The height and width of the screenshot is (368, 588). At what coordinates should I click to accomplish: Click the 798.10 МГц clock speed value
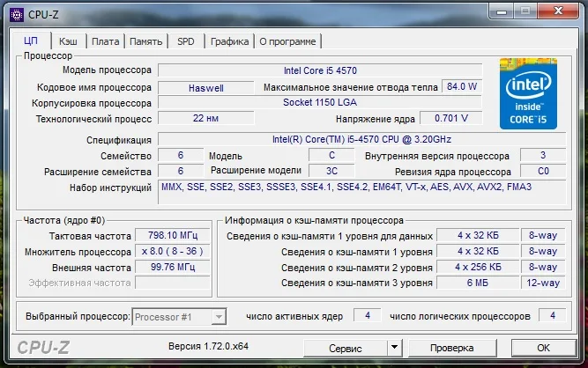(x=173, y=235)
